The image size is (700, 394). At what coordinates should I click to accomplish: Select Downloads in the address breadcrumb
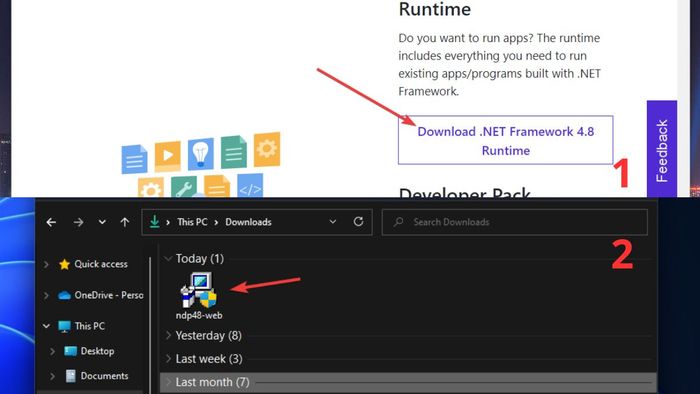[x=248, y=222]
